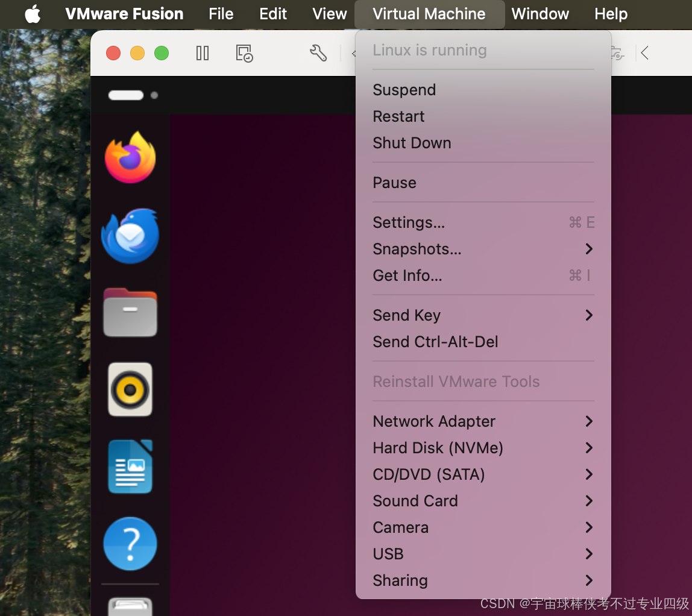Click the snapshot toolbar icon
The width and height of the screenshot is (692, 616).
pos(244,54)
